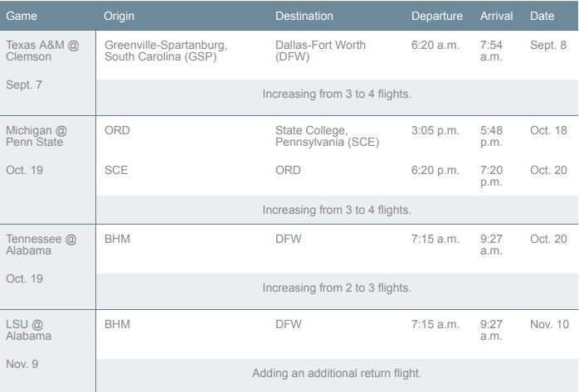Click the 3:05 p.m. departure time
This screenshot has height=392, width=579.
(435, 131)
